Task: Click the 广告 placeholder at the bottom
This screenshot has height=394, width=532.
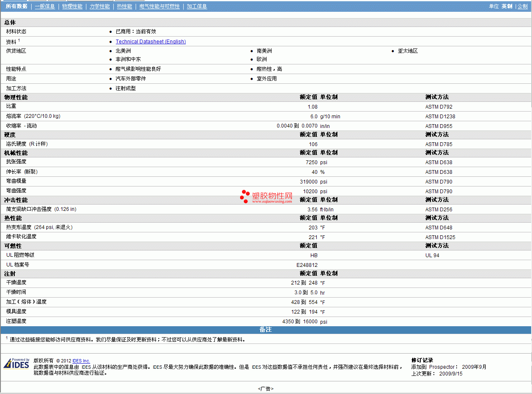Action: click(x=266, y=389)
